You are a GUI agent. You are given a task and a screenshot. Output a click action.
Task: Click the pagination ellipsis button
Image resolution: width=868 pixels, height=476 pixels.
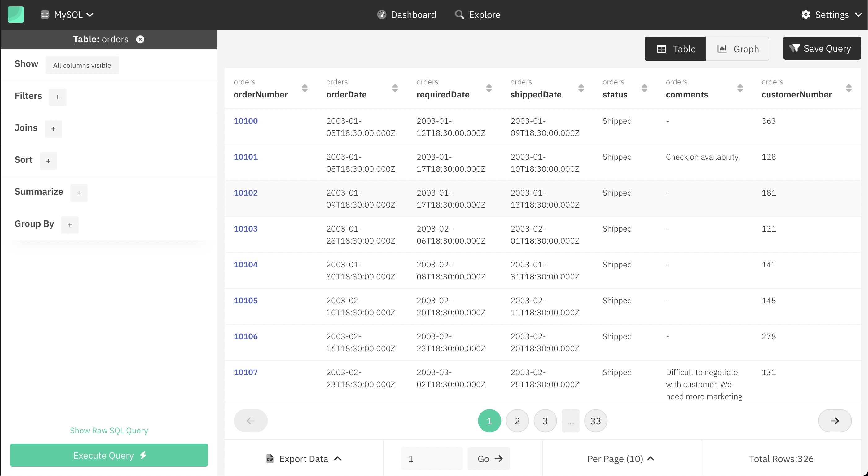pos(571,421)
